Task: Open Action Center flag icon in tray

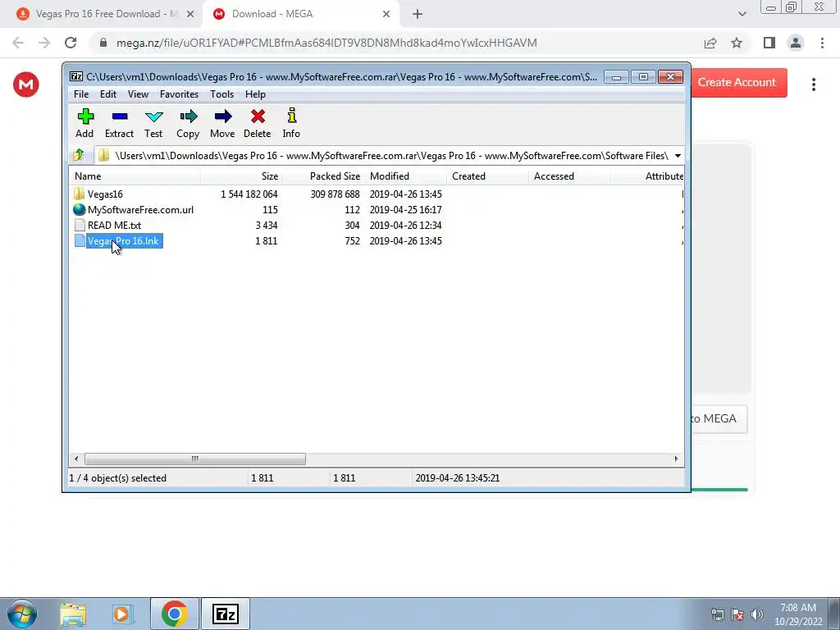Action: coord(737,614)
